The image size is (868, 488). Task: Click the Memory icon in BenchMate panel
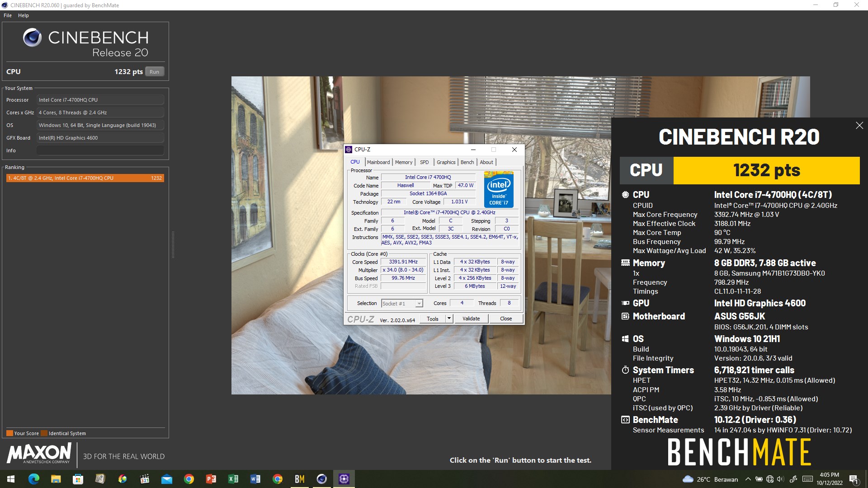[x=625, y=263]
